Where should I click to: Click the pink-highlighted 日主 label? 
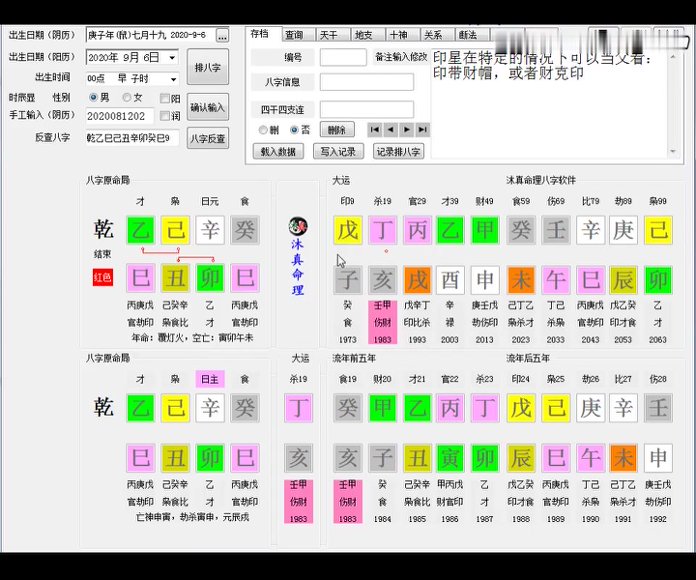coord(210,379)
